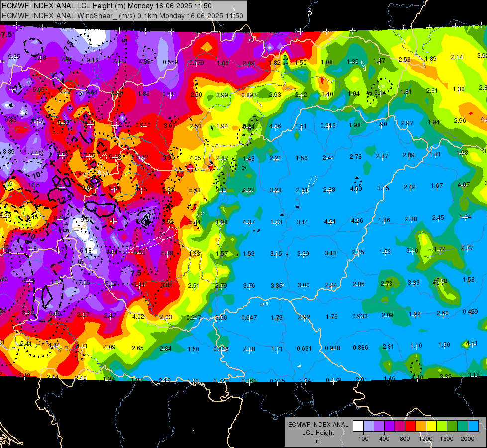
Task: Click the legend title ECMWF-INDEX-ANAL
Action: click(x=318, y=425)
